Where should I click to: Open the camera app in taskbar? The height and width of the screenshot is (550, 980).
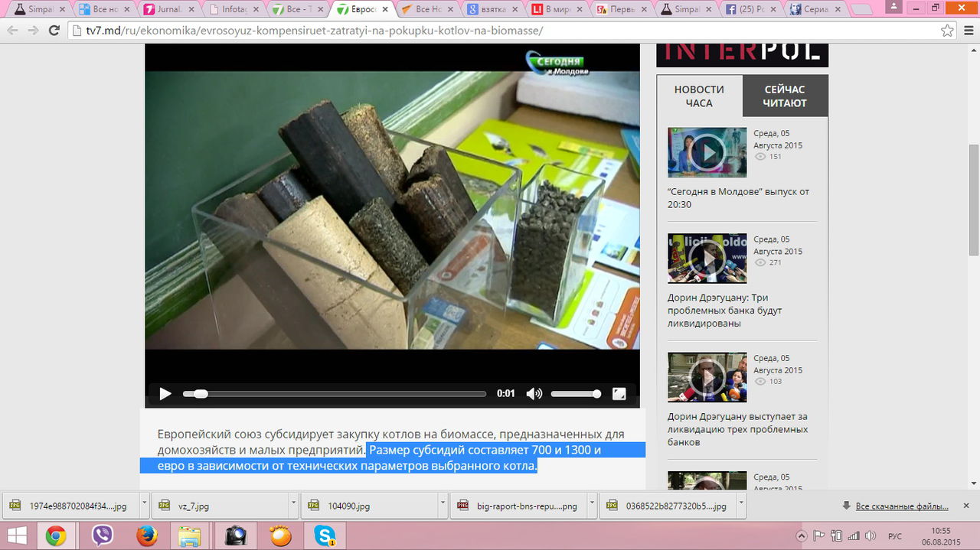pos(236,535)
